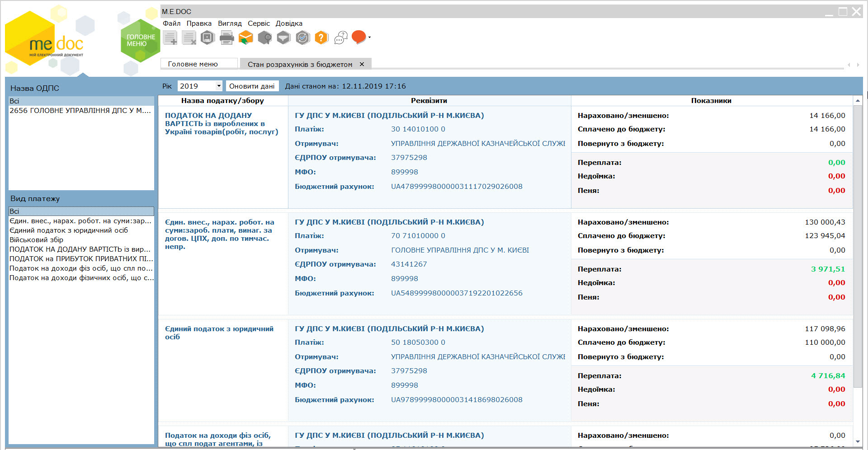868x450 pixels.
Task: Open the Сервіс menu
Action: point(259,23)
